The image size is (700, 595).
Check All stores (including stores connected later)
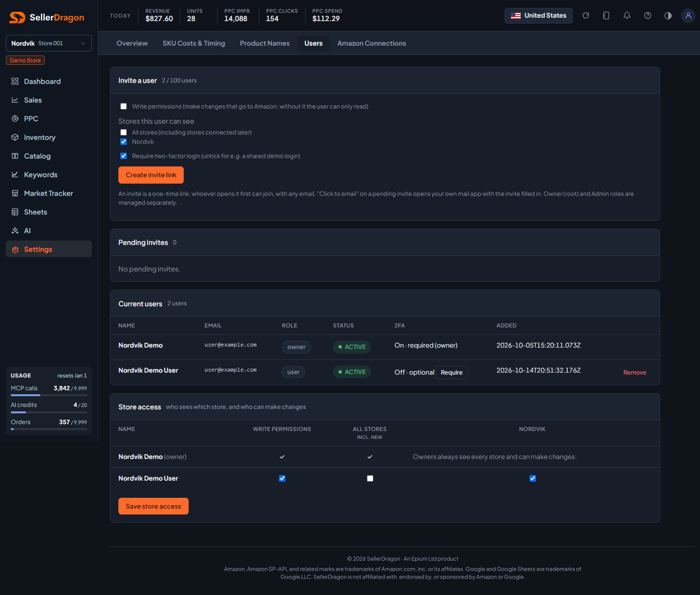click(124, 133)
